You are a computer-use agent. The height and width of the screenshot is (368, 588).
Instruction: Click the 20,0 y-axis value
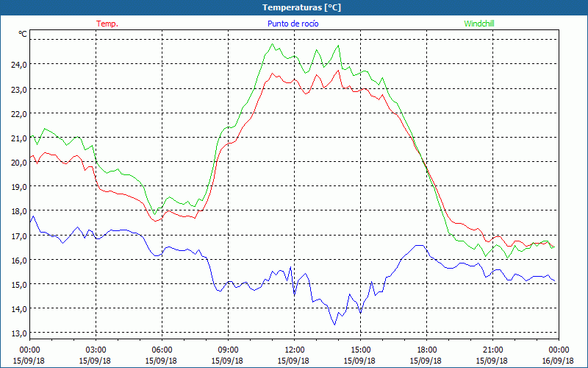coord(18,163)
